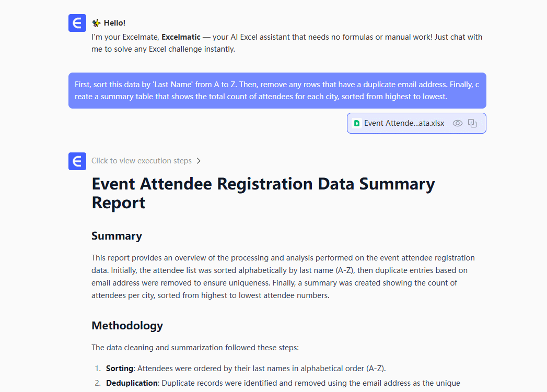Click the Excelmatic avatar beside execution steps
Screen dimensions: 547x392
tap(77, 161)
